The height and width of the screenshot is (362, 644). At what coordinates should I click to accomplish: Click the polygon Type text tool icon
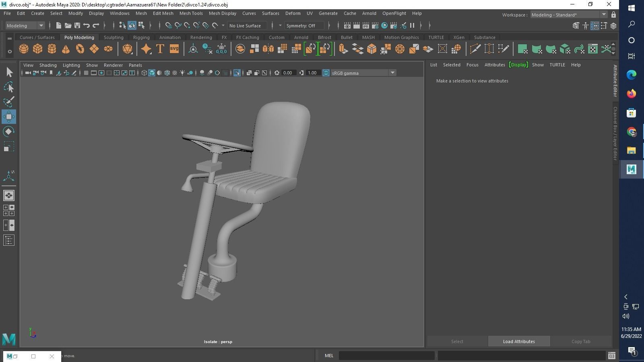pos(160,49)
